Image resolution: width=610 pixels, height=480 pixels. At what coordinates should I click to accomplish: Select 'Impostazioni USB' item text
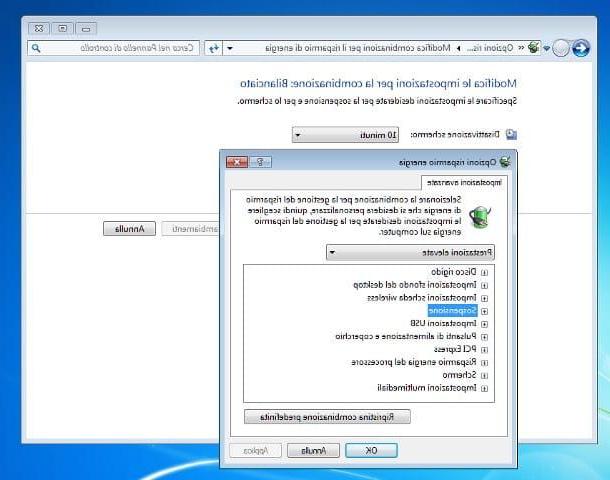pyautogui.click(x=443, y=323)
